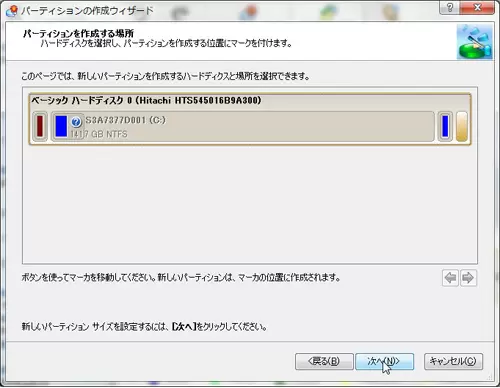Select the large blue C: partition square

pyautogui.click(x=61, y=126)
